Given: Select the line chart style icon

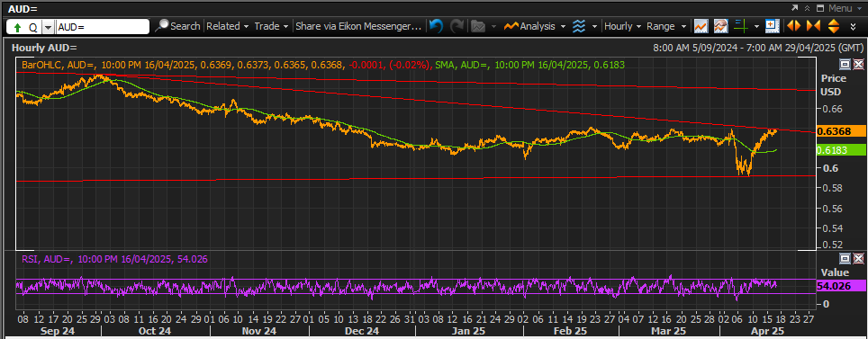Looking at the screenshot, I should coord(701,26).
